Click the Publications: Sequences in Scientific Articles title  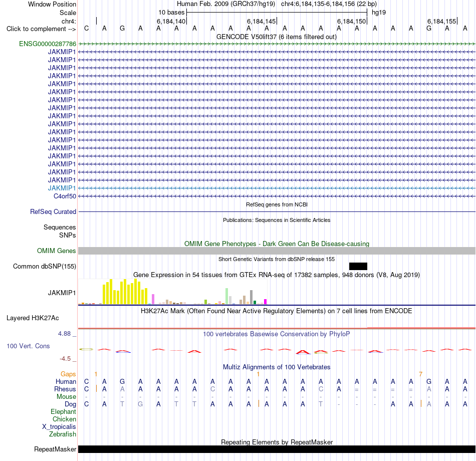(277, 220)
